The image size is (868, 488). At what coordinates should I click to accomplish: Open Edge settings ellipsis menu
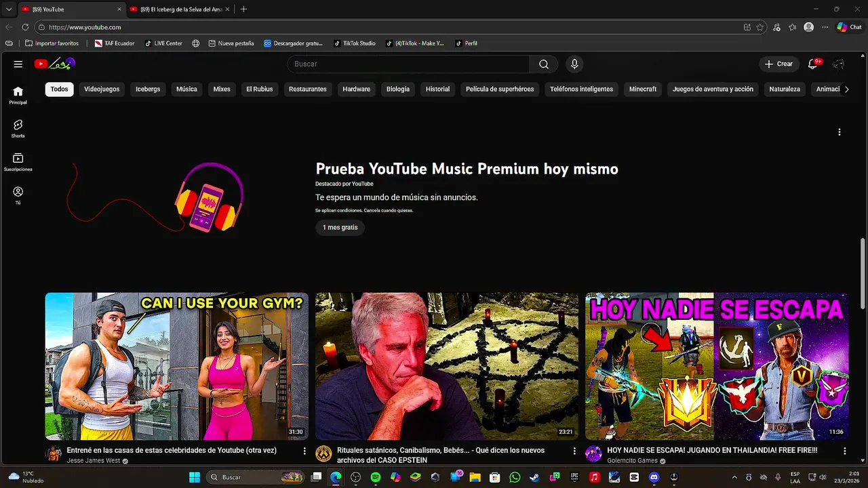tap(825, 27)
